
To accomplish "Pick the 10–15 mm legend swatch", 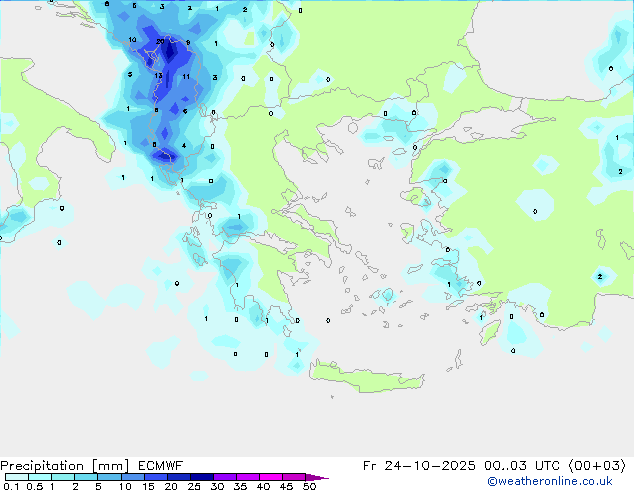I will pyautogui.click(x=132, y=477).
